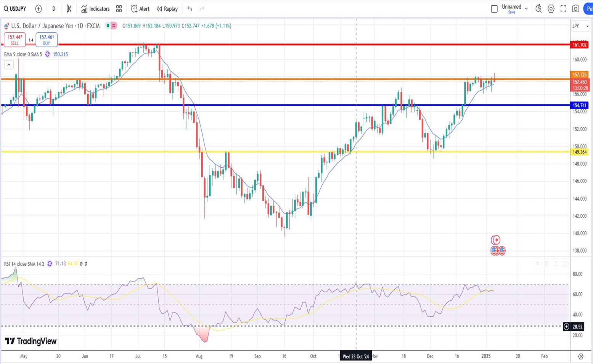Take a chart snapshot with camera icon

[575, 9]
